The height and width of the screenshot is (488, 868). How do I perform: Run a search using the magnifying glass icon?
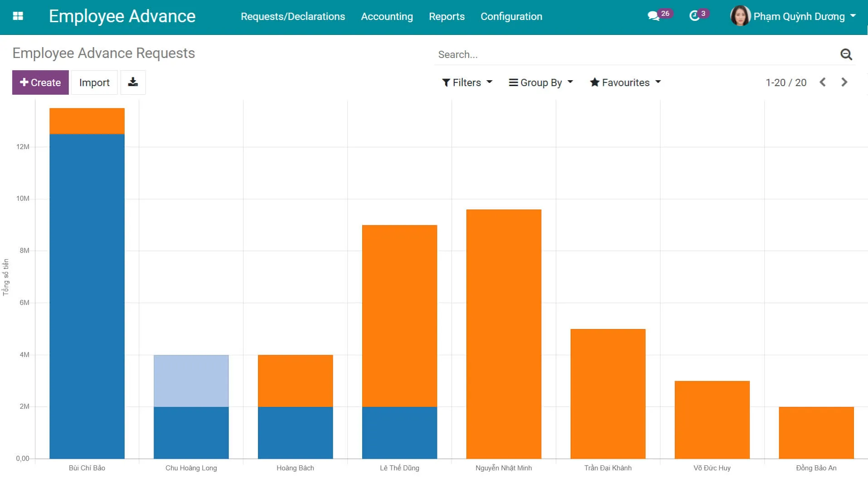tap(846, 54)
